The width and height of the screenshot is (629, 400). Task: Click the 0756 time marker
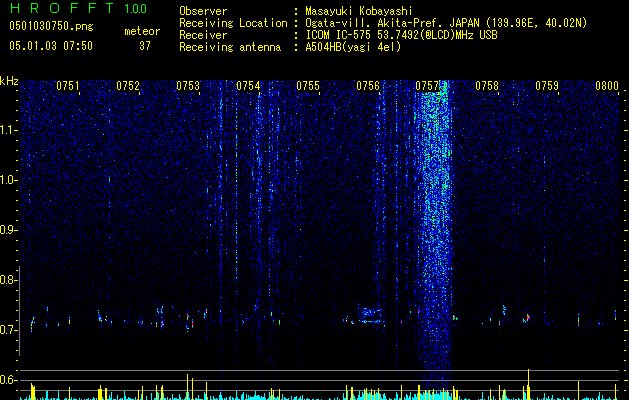(x=368, y=86)
